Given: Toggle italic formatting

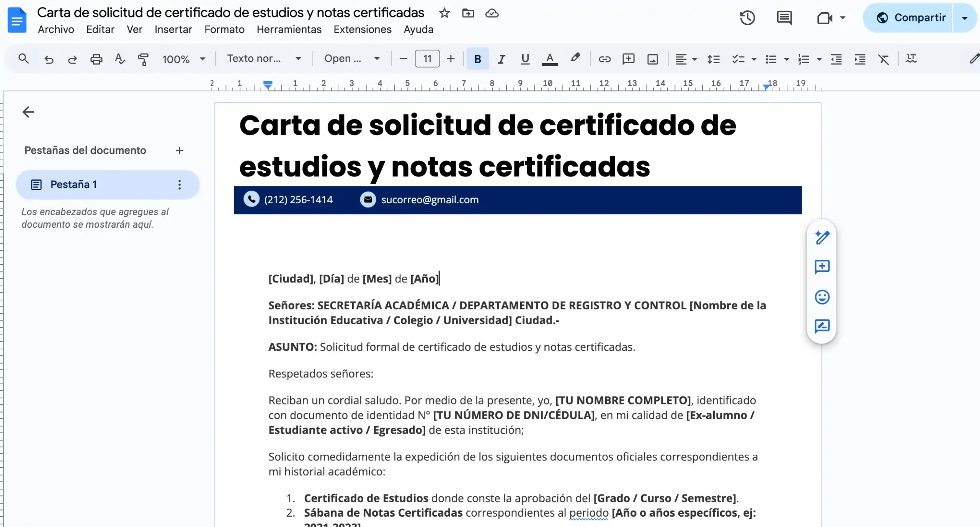Looking at the screenshot, I should (501, 59).
